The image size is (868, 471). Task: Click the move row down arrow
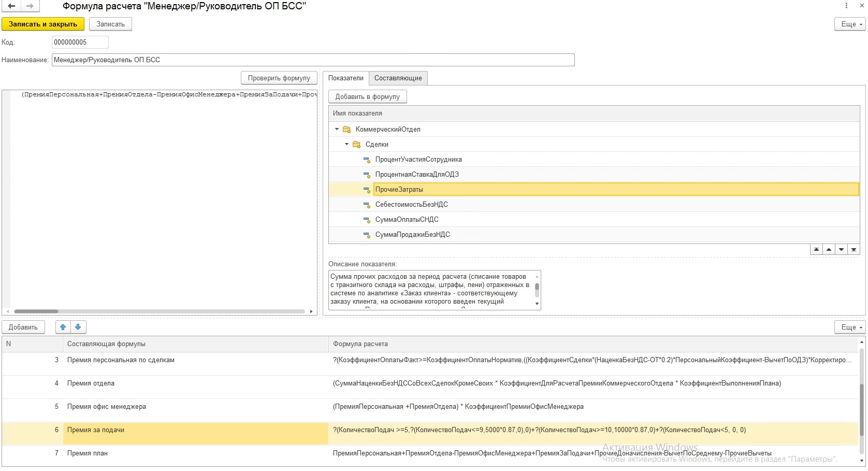(78, 327)
